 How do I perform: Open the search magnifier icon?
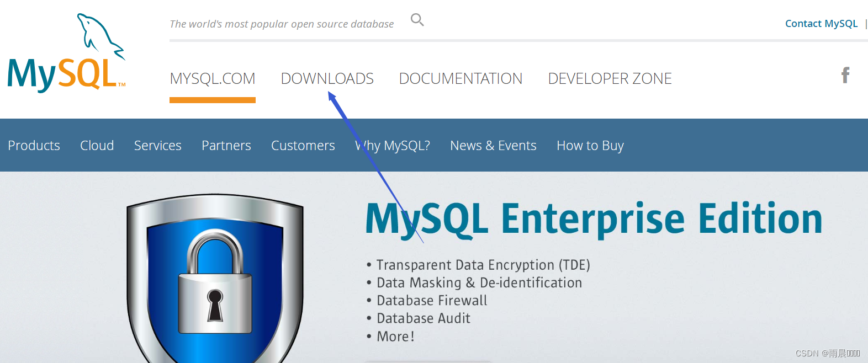(417, 20)
